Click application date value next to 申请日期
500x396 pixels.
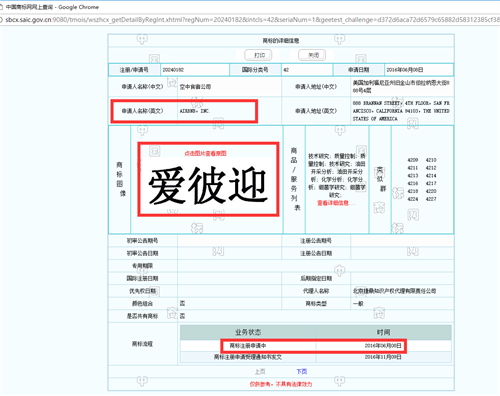[405, 70]
